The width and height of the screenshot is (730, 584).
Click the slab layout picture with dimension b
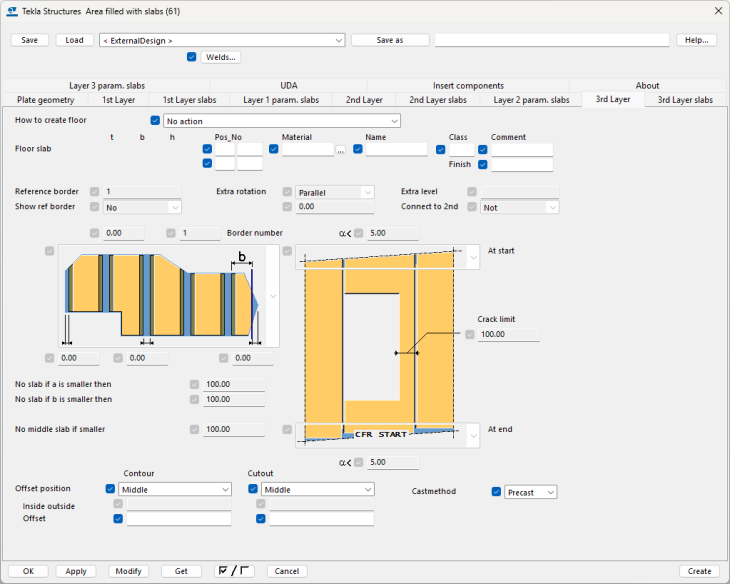coord(162,296)
